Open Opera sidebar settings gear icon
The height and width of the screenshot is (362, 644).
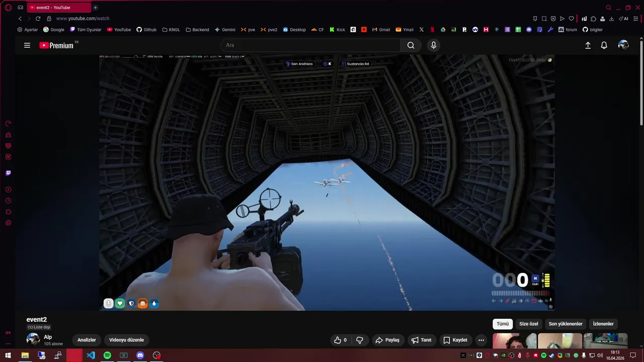coord(8,223)
